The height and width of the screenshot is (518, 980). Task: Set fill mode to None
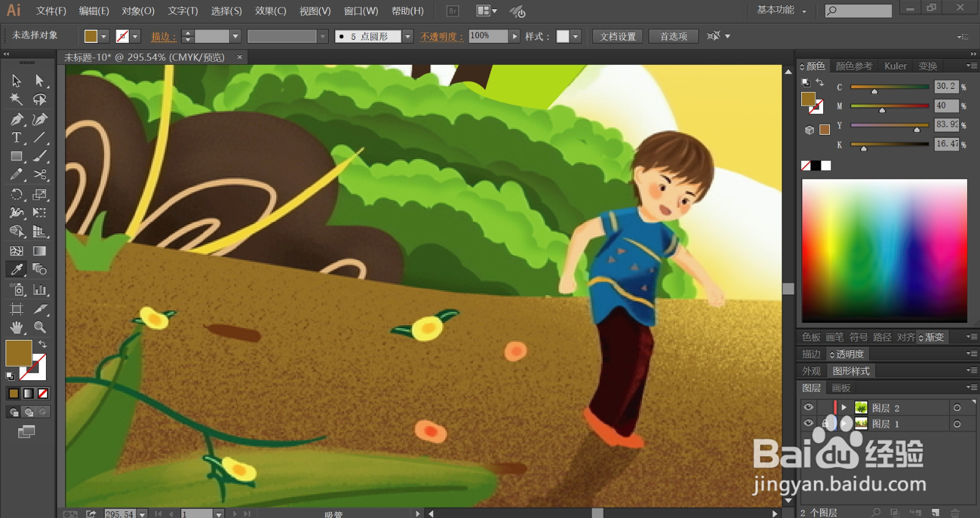pos(43,394)
